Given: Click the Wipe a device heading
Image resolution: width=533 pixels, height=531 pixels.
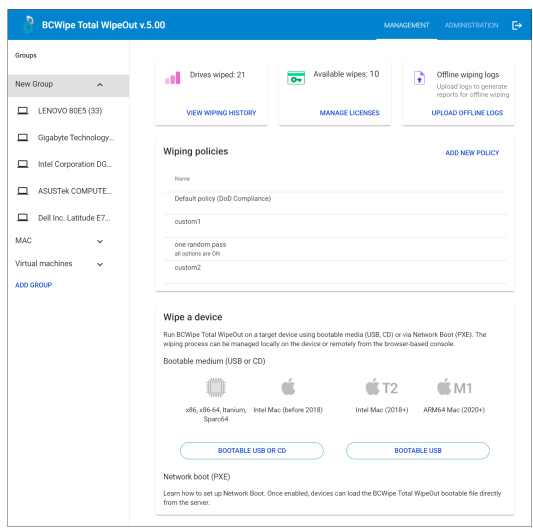Looking at the screenshot, I should [x=193, y=317].
